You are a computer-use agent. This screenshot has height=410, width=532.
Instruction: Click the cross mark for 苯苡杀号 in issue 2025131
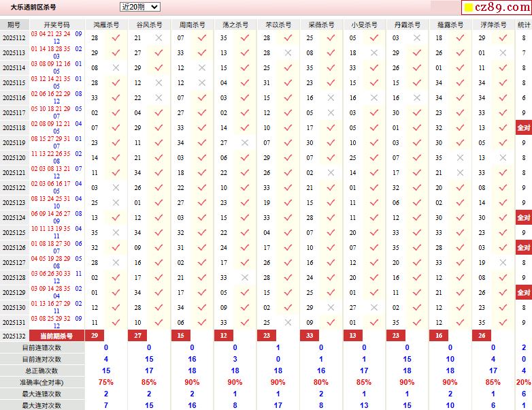click(x=288, y=323)
